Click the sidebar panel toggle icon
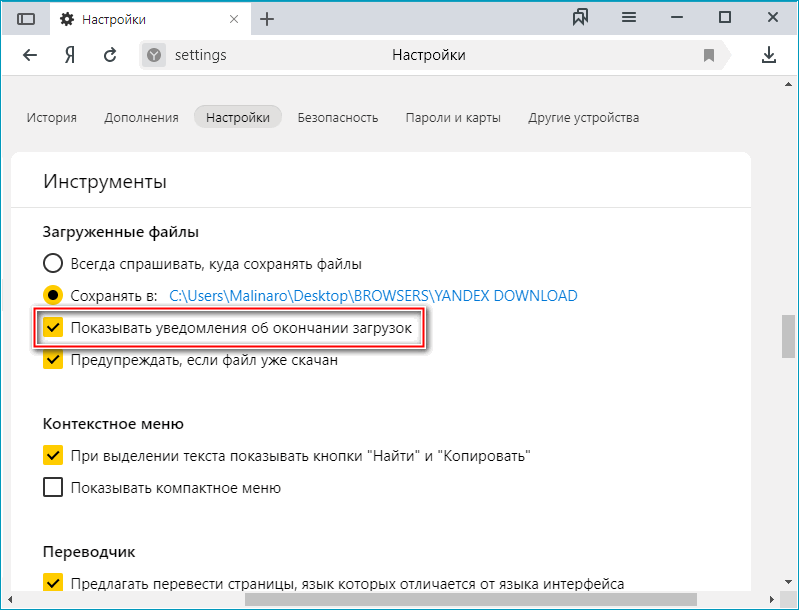 click(26, 19)
